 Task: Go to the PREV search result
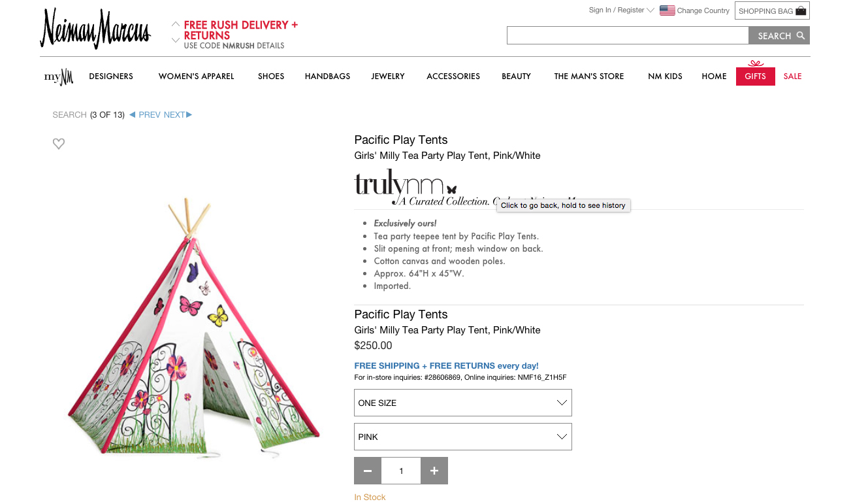pyautogui.click(x=145, y=115)
